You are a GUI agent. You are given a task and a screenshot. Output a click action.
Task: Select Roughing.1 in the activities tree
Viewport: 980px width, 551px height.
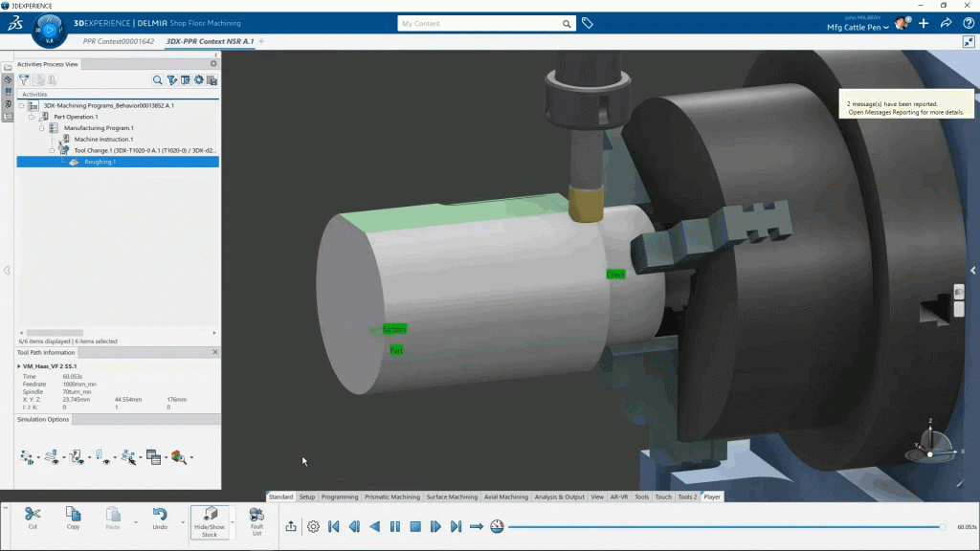click(100, 162)
